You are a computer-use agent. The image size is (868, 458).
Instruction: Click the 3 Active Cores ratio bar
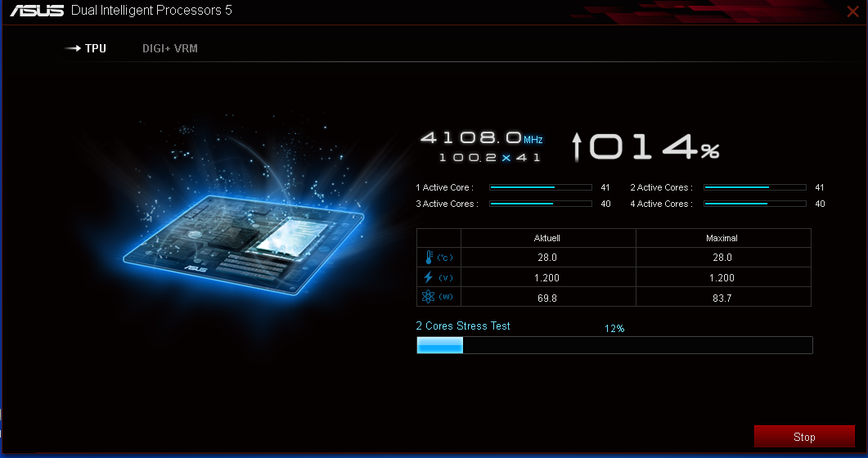point(541,204)
